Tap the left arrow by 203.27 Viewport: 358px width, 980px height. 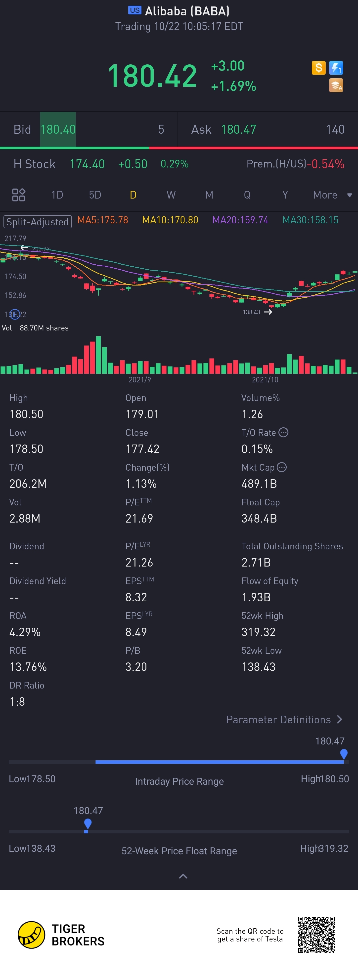[x=24, y=248]
